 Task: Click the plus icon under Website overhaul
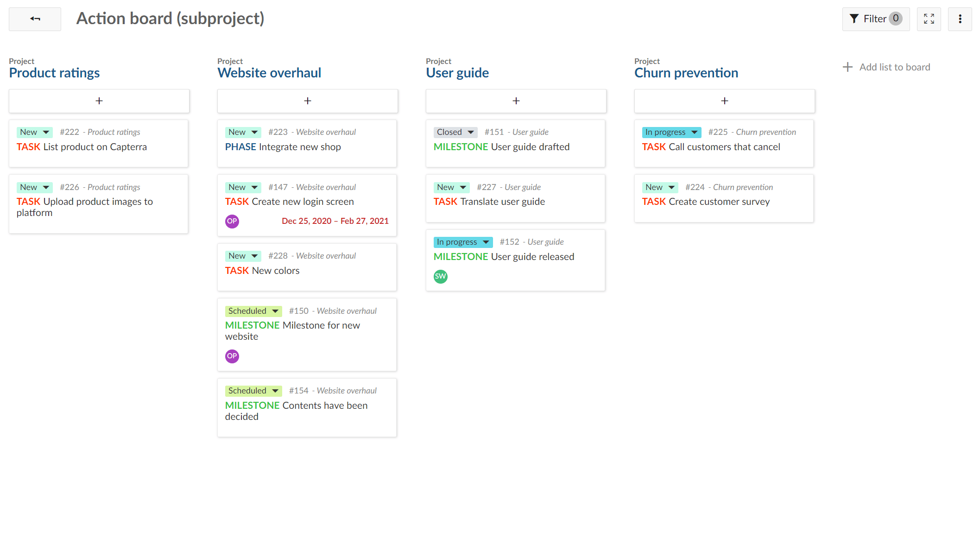tap(307, 101)
